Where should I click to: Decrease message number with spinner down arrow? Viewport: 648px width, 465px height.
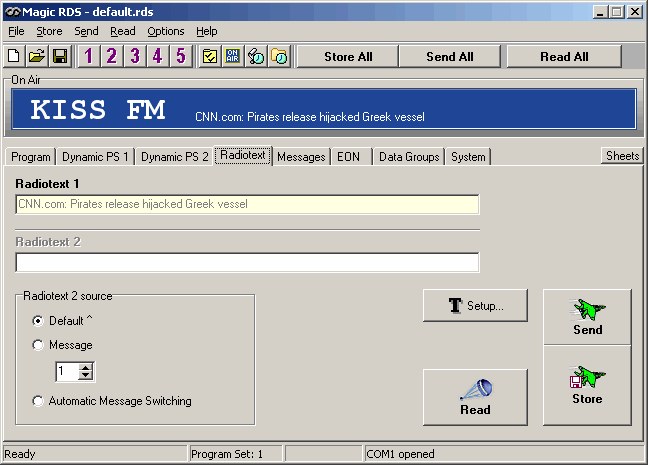[x=86, y=376]
